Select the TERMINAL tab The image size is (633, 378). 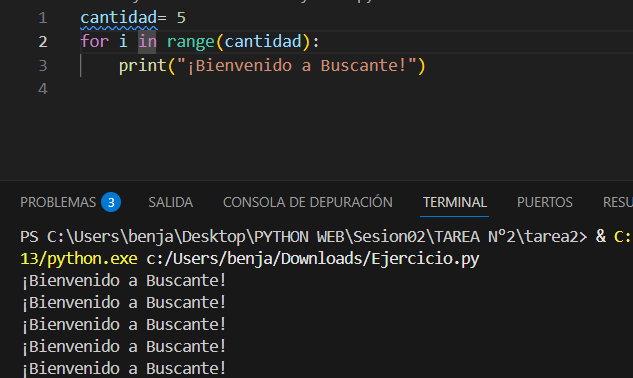[455, 202]
